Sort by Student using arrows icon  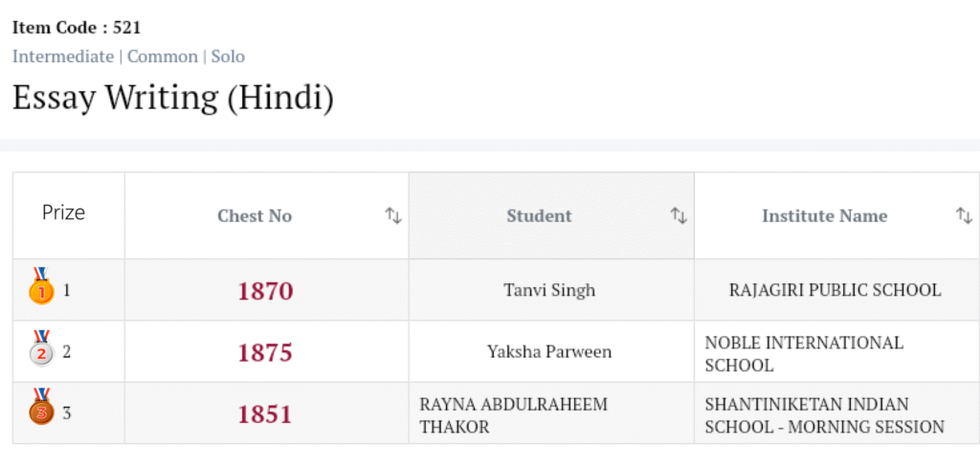click(679, 216)
